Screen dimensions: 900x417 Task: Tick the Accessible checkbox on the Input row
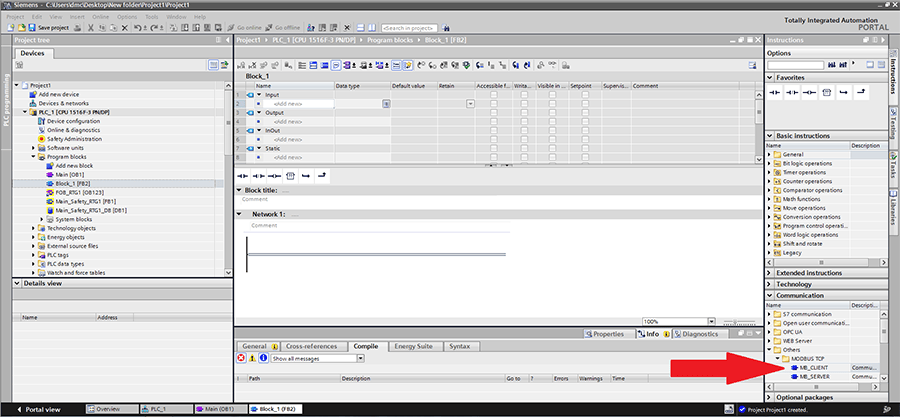494,95
